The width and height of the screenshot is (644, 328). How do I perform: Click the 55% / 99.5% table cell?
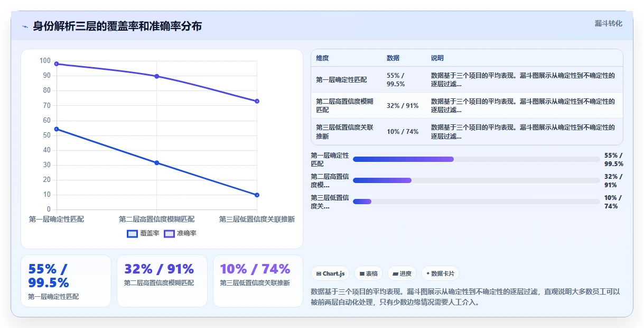404,79
